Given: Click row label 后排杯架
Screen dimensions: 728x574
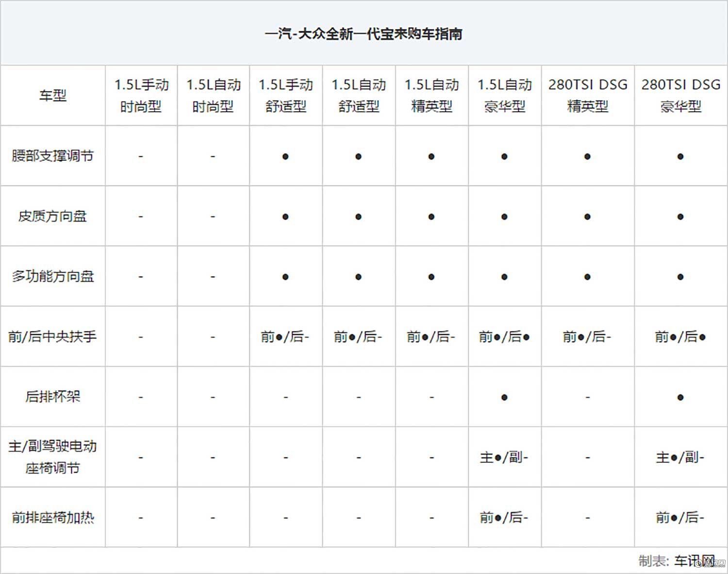Looking at the screenshot, I should (52, 397).
